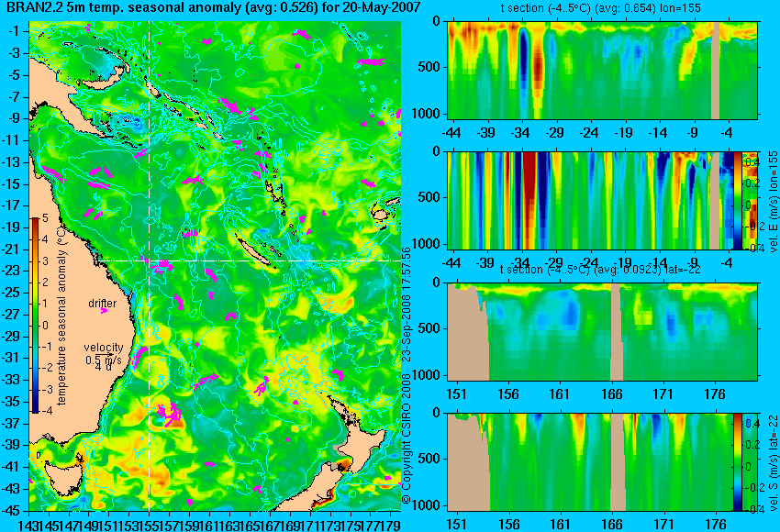Click the 'vel. E (m/s) lon=155' vertical label
The image size is (780, 532).
click(x=773, y=202)
